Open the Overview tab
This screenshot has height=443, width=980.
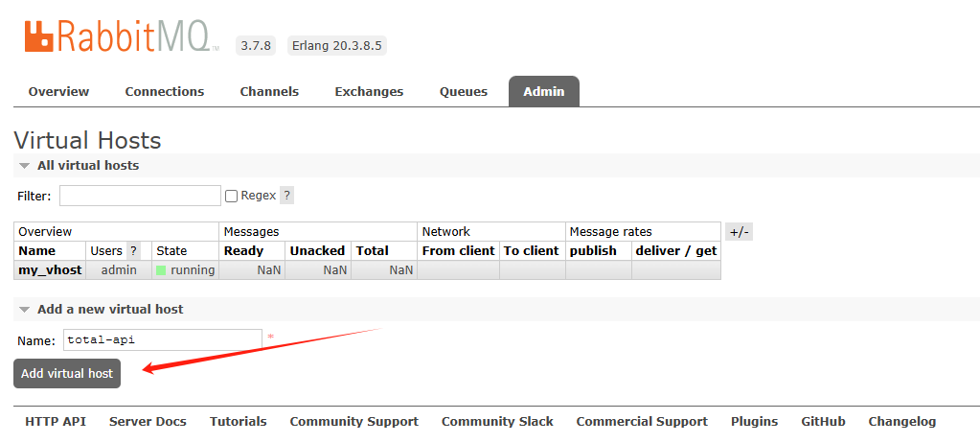[58, 91]
